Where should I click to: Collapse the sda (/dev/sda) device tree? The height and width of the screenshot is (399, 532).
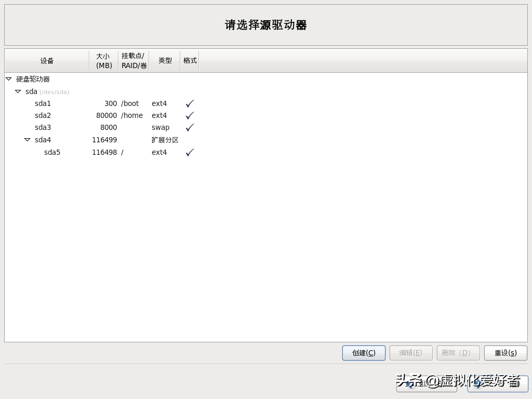point(18,91)
